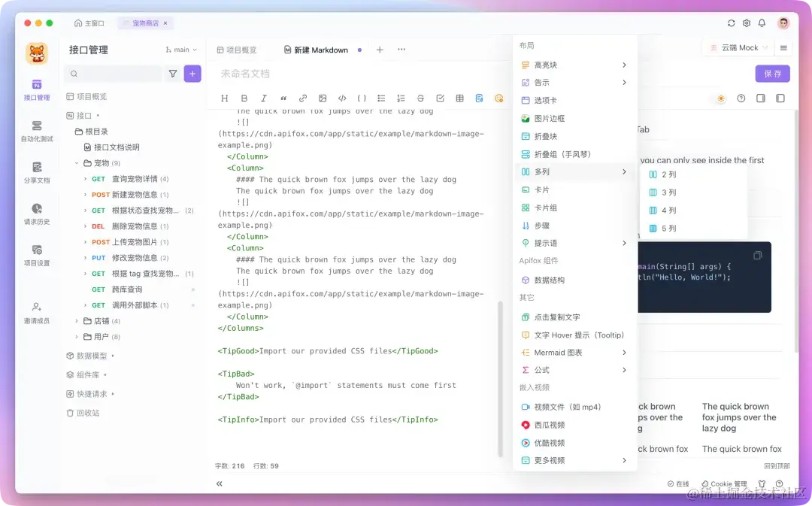Insert a code block with the braces icon

pyautogui.click(x=362, y=98)
